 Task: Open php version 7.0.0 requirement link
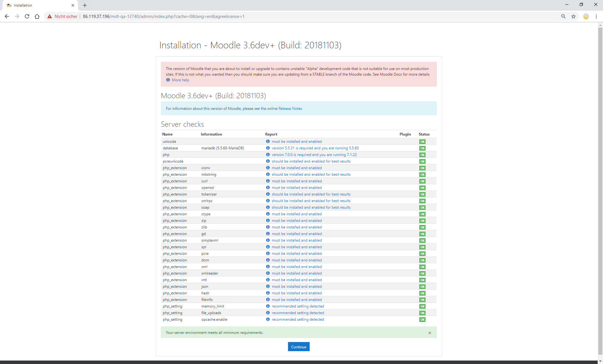[314, 155]
